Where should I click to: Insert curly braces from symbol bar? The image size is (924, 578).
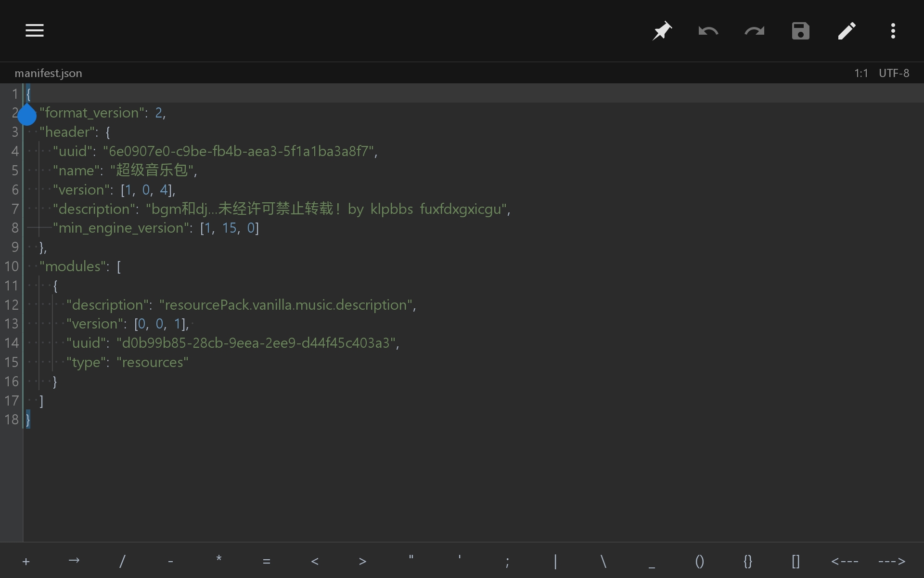coord(748,561)
